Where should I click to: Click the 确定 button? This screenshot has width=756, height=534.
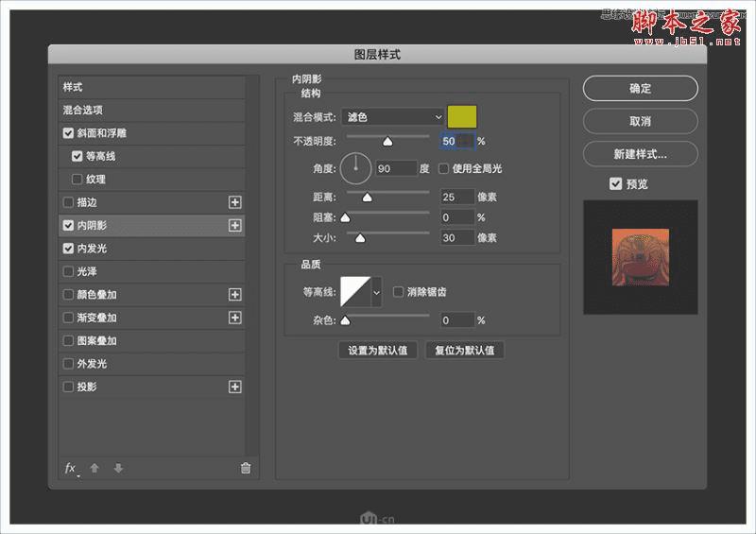641,88
